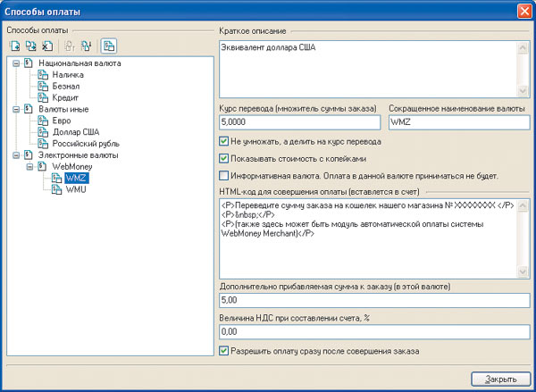Toggle the highlighted payment method type toolbar button
536x392 pixels.
(109, 46)
